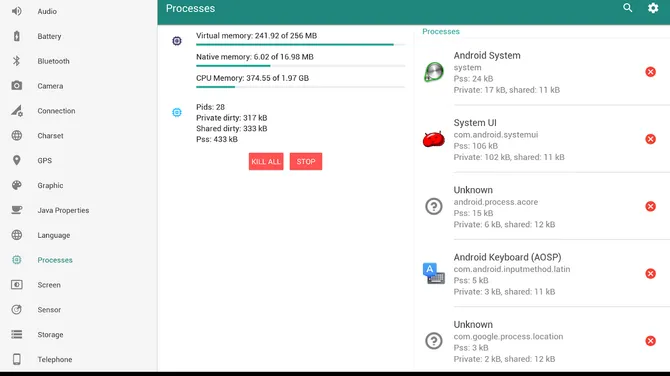The image size is (670, 376).
Task: Click the Graphic palette icon
Action: (17, 185)
